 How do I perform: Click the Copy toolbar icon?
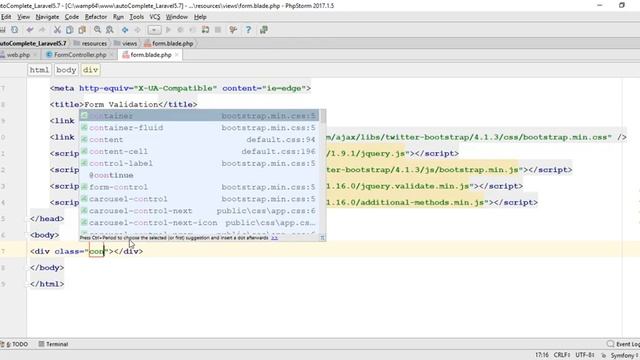[70, 30]
